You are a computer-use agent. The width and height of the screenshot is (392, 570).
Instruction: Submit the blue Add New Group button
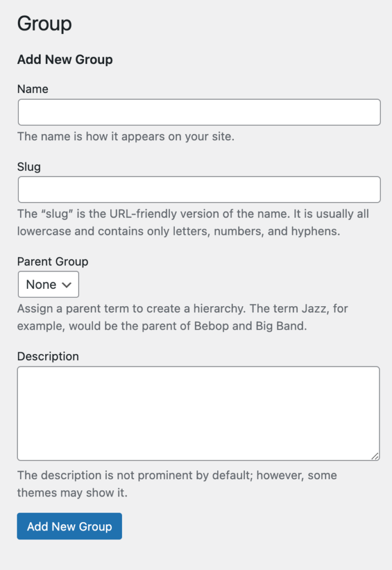(70, 527)
